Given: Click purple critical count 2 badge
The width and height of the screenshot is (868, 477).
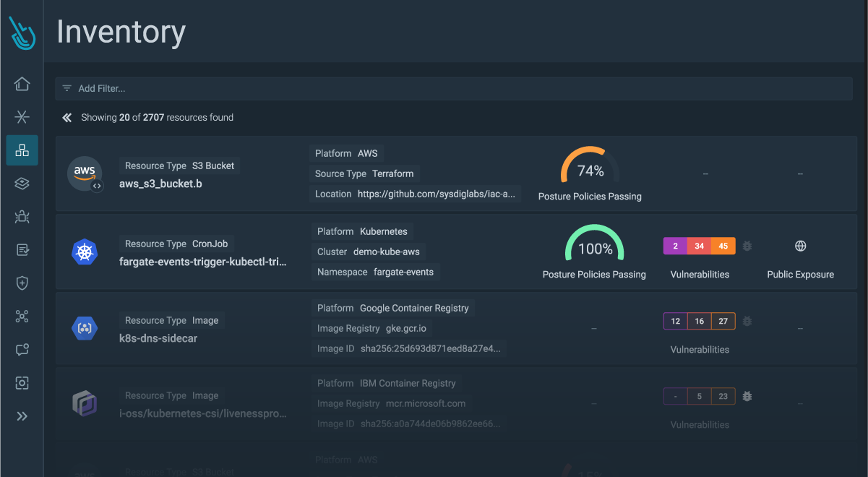Looking at the screenshot, I should [x=675, y=246].
